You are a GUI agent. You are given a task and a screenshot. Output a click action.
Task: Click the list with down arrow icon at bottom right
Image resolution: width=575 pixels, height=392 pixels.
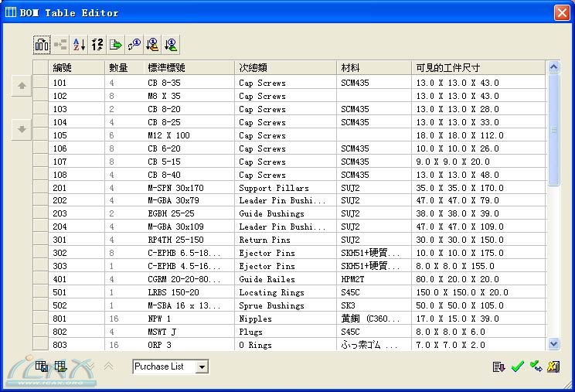498,366
